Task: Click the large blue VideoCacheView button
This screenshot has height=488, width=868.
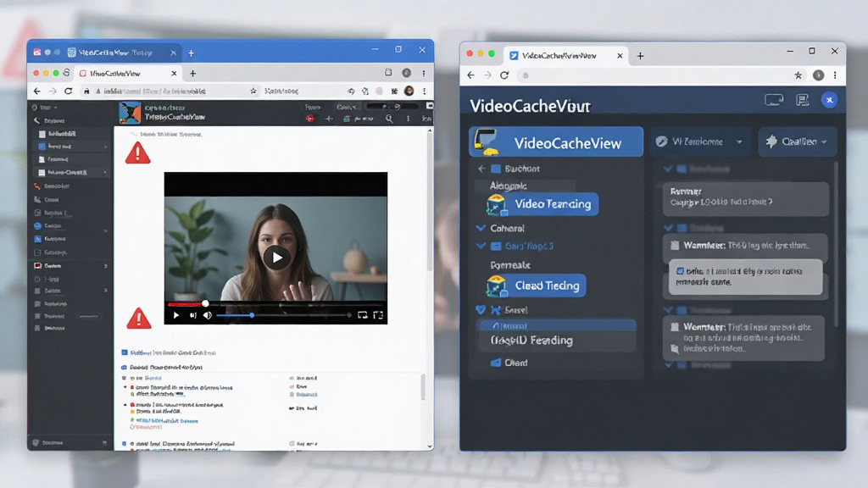Action: (x=556, y=142)
